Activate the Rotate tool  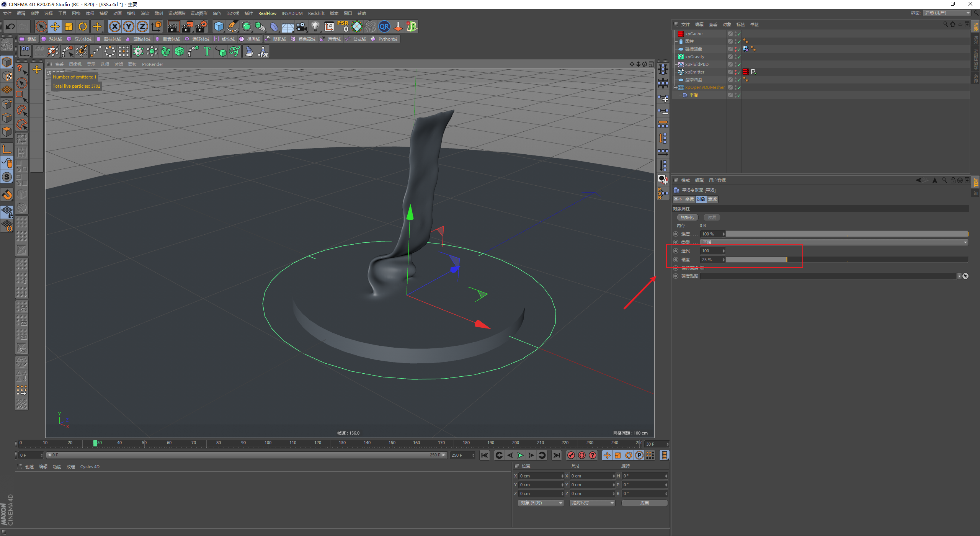[83, 26]
